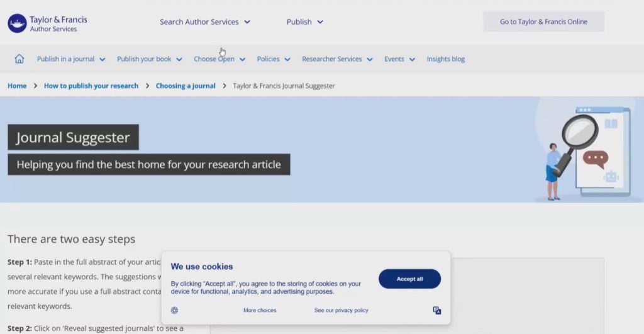The image size is (644, 334).
Task: Click the Taylor & Francis logo
Action: click(x=48, y=23)
